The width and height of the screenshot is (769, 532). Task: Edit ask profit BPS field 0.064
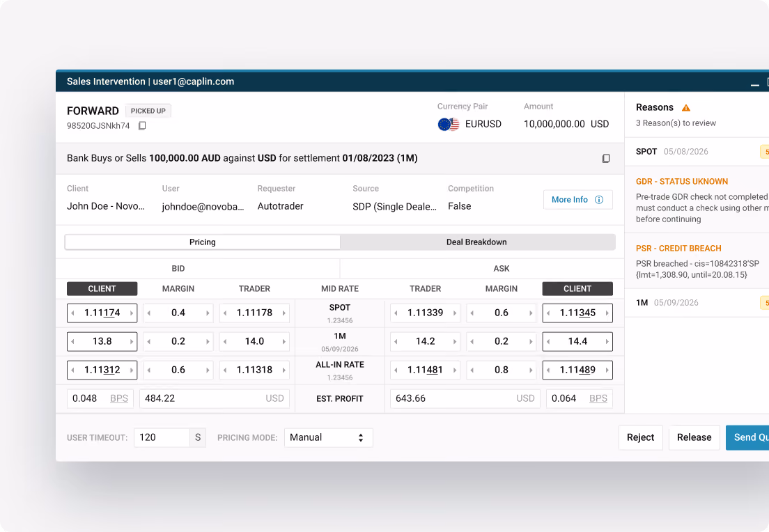click(580, 398)
